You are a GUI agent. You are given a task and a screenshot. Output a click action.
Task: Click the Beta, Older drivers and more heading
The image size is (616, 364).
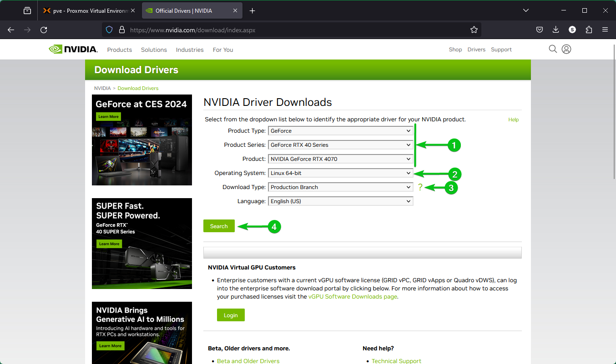(x=249, y=349)
